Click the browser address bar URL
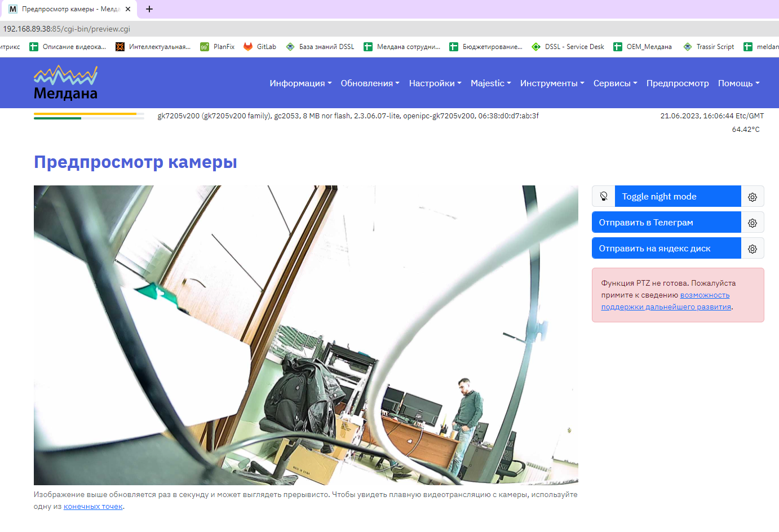 point(67,29)
